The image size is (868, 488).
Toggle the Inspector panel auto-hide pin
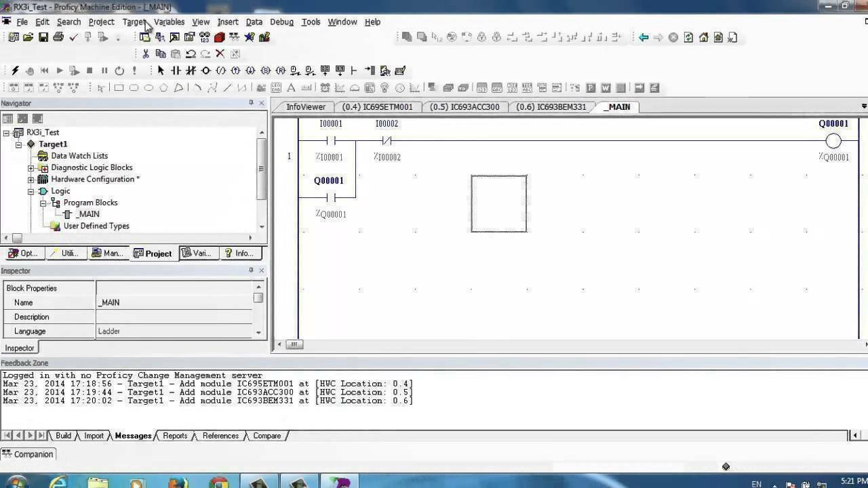click(x=251, y=270)
